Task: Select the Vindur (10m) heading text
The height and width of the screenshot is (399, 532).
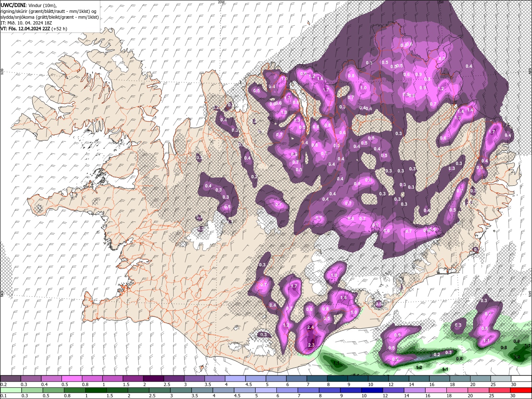Action: (x=42, y=5)
